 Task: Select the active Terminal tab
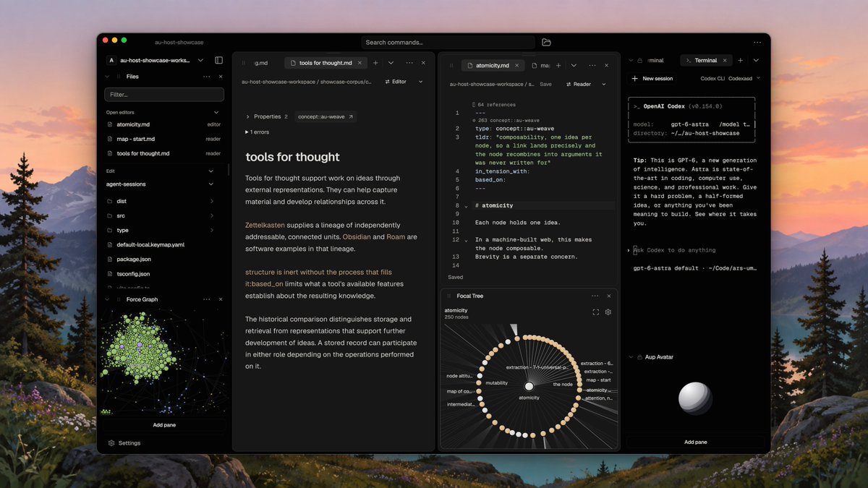click(705, 61)
